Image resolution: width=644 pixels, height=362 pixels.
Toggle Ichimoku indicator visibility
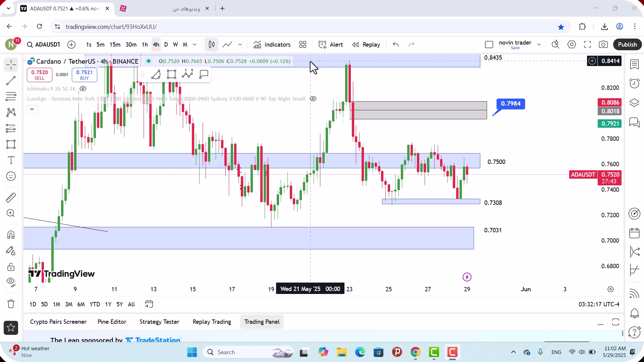[x=83, y=89]
